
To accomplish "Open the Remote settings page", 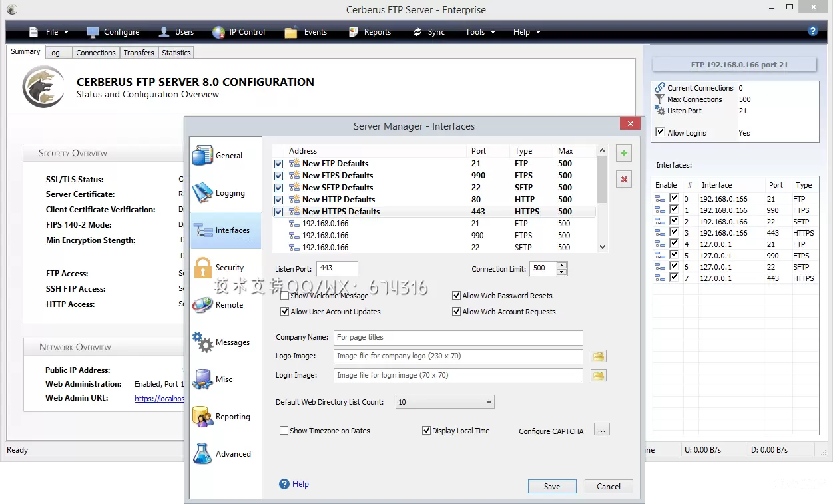I will pyautogui.click(x=226, y=305).
